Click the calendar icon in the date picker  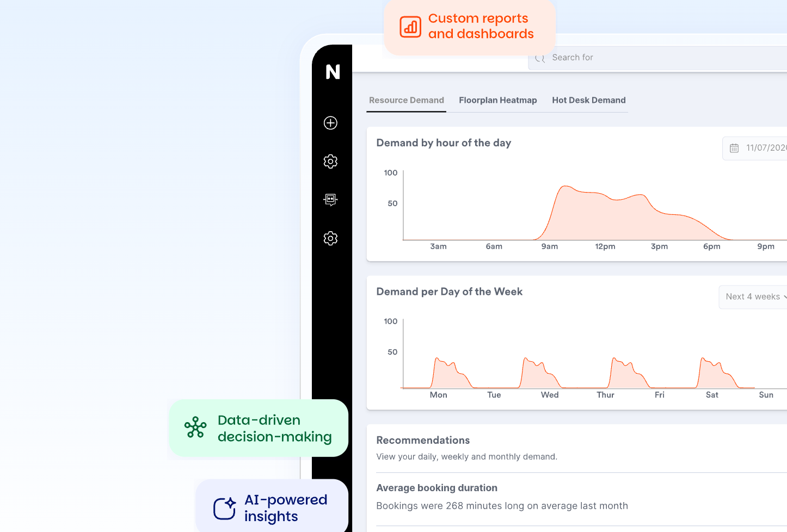click(734, 148)
